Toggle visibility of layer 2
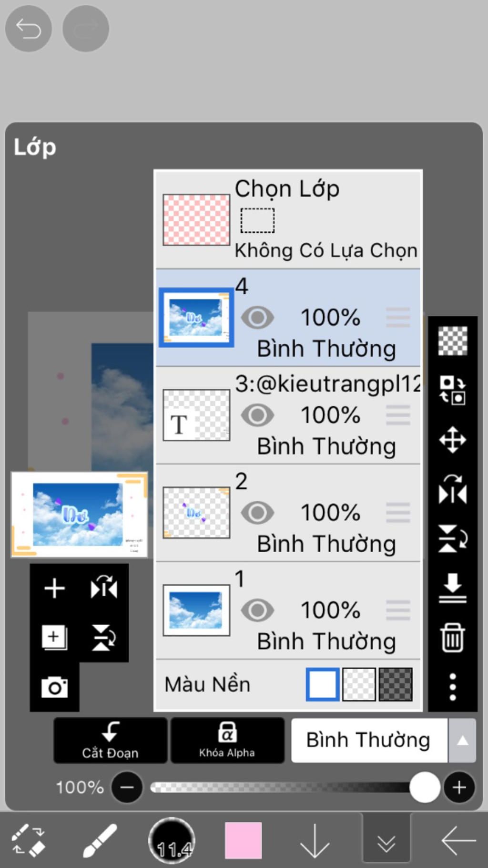The image size is (488, 868). [x=257, y=513]
